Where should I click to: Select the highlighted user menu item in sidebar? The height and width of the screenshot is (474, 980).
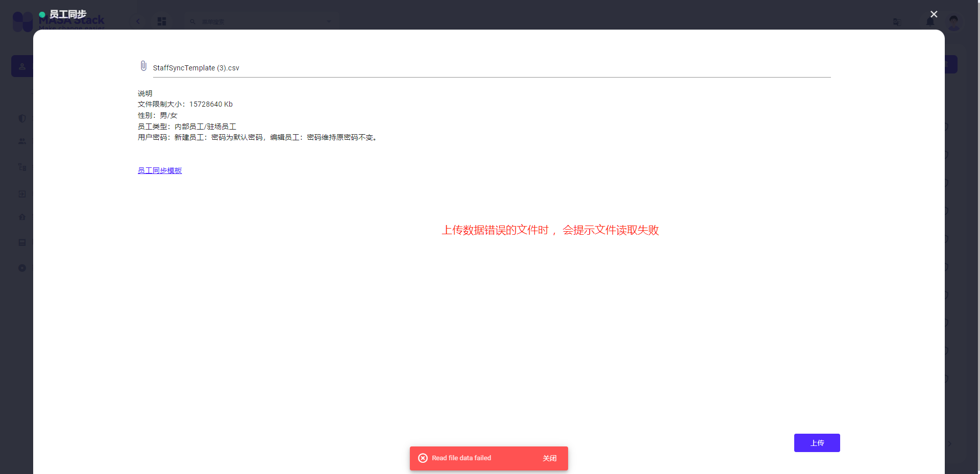pyautogui.click(x=22, y=65)
